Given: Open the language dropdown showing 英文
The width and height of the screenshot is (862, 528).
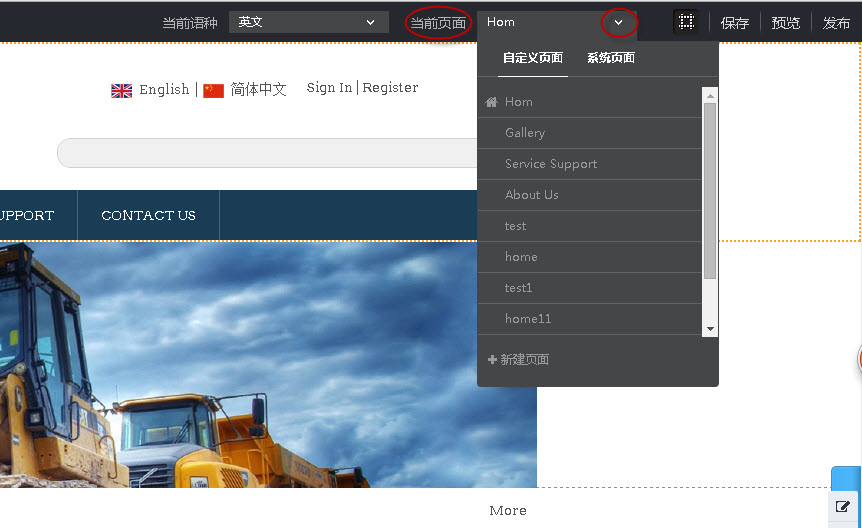Looking at the screenshot, I should 308,22.
